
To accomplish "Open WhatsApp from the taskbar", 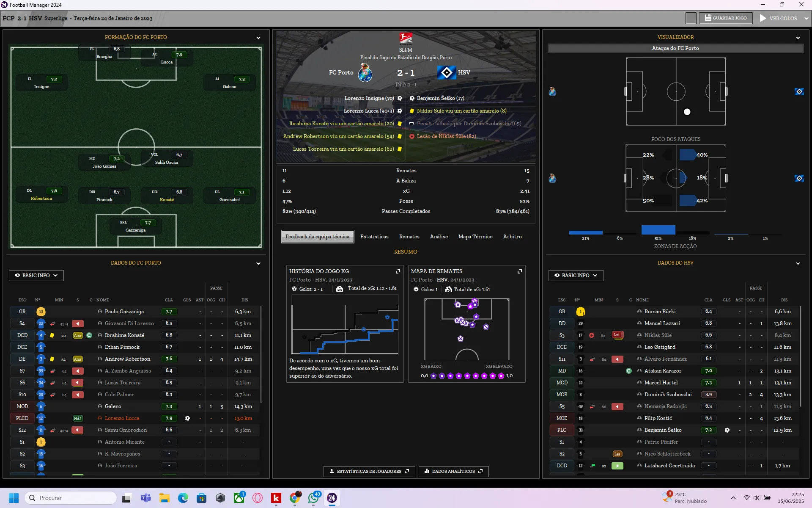I will tap(313, 498).
